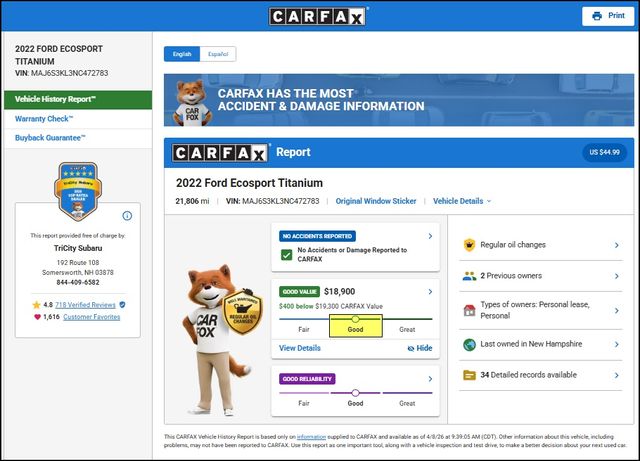Viewport: 640px width, 461px height.
Task: Click the Good marker on the value slider
Action: coord(355,319)
